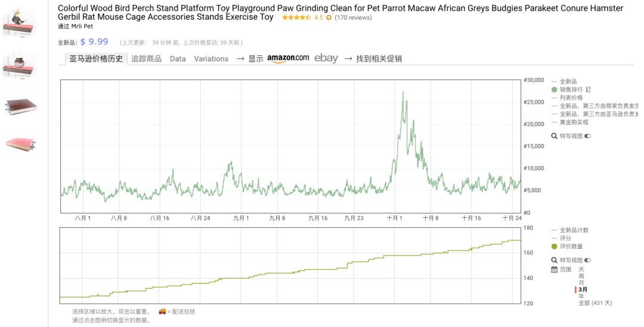The width and height of the screenshot is (644, 327).
Task: Open the (170 reviews) link
Action: (x=353, y=18)
